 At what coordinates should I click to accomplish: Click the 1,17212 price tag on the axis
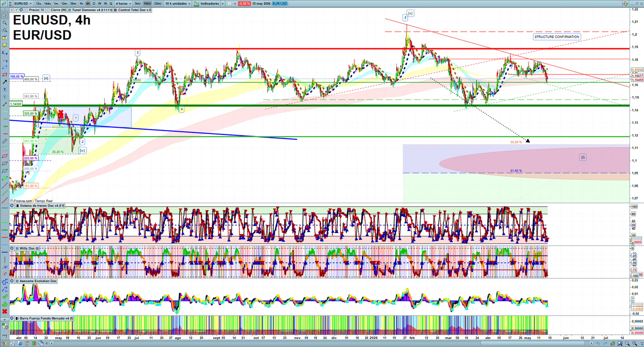637,70
